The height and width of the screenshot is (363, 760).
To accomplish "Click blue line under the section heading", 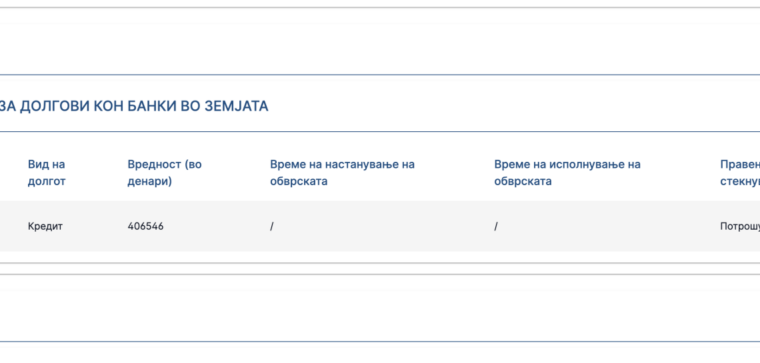I will [380, 131].
